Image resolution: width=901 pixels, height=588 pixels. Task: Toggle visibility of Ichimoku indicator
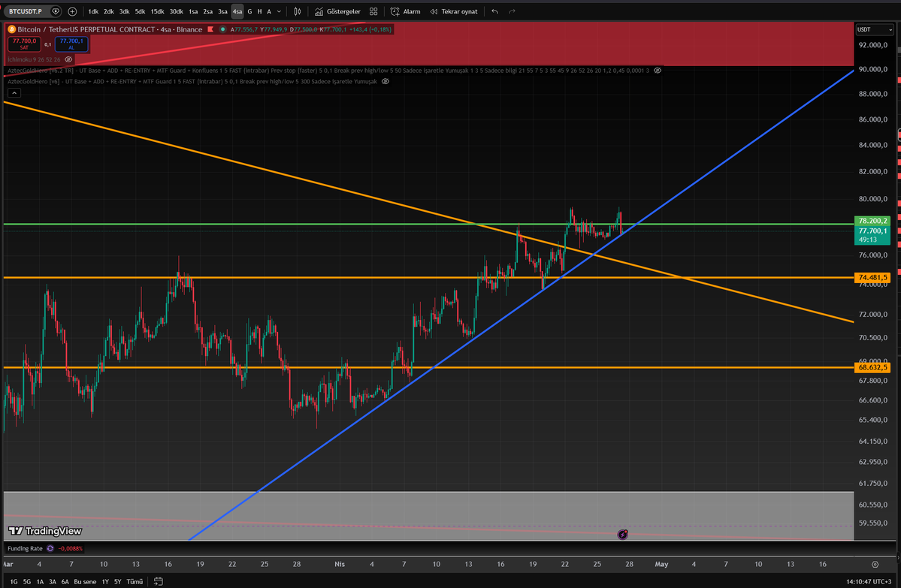tap(68, 60)
